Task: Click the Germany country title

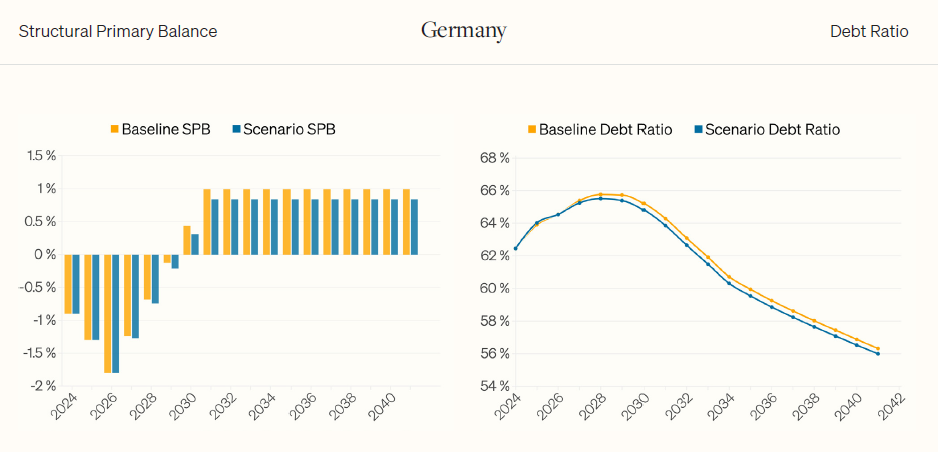Action: (463, 31)
